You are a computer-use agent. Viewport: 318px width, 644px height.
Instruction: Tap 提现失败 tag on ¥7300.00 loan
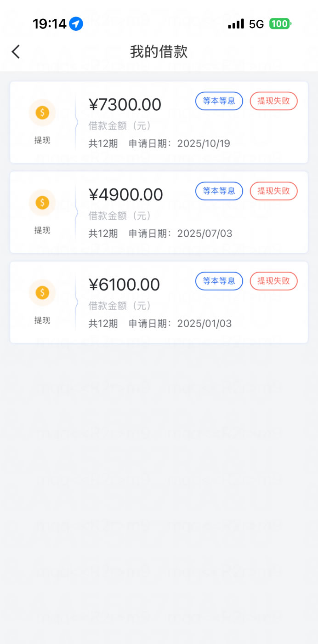coord(274,101)
